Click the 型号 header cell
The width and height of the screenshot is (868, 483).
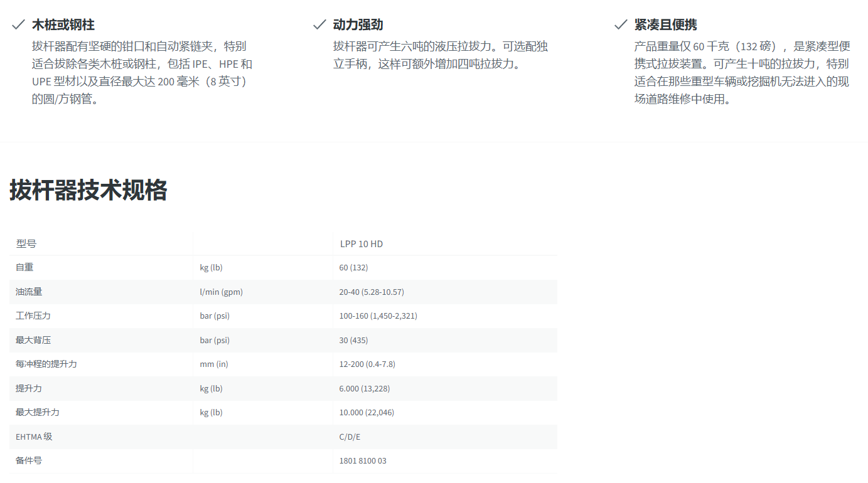tap(26, 244)
